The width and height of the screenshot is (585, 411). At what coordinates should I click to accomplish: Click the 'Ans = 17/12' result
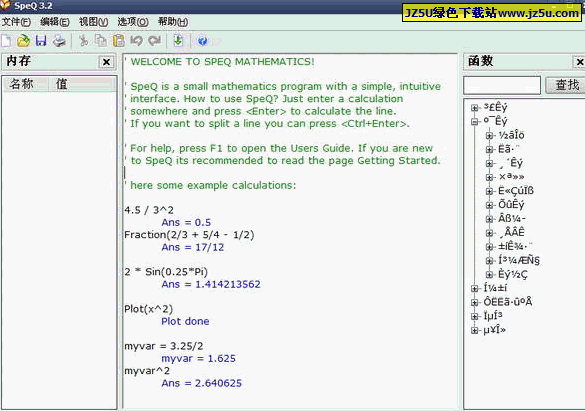[x=193, y=247]
